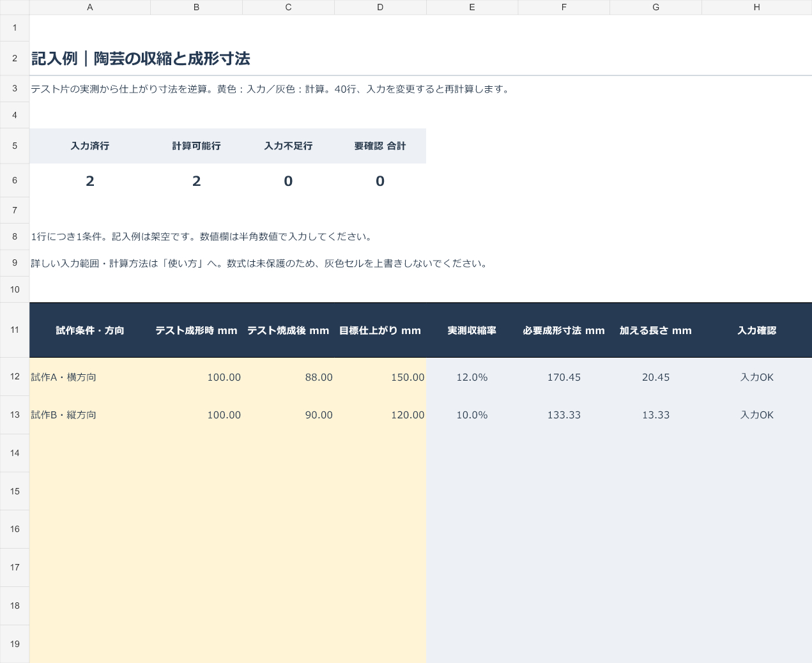Select column A header
This screenshot has width=812, height=663.
(x=89, y=7)
